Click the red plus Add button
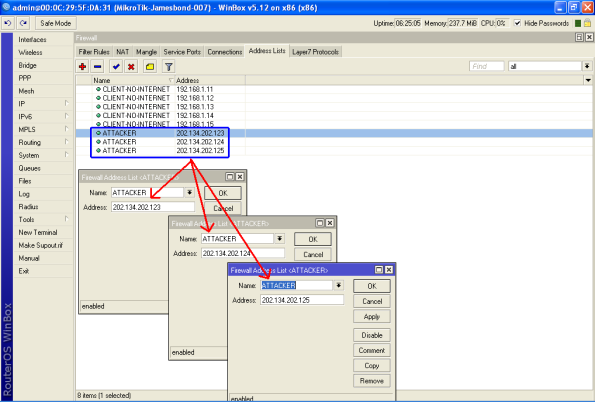Image resolution: width=595 pixels, height=402 pixels. [x=82, y=67]
